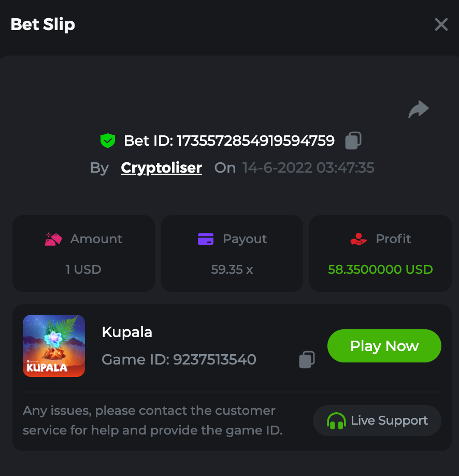Click the Kupala game title

[127, 332]
